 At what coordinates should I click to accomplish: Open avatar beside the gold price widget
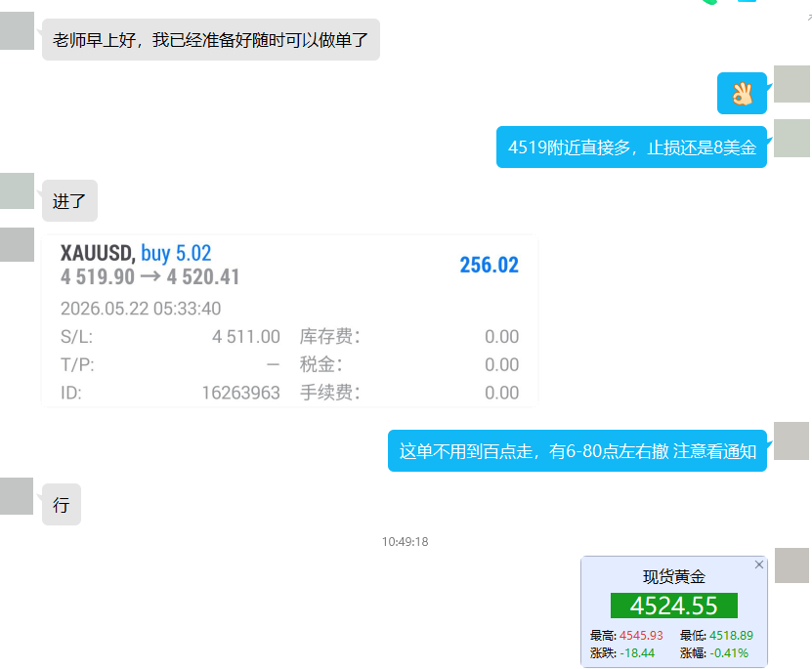[791, 565]
